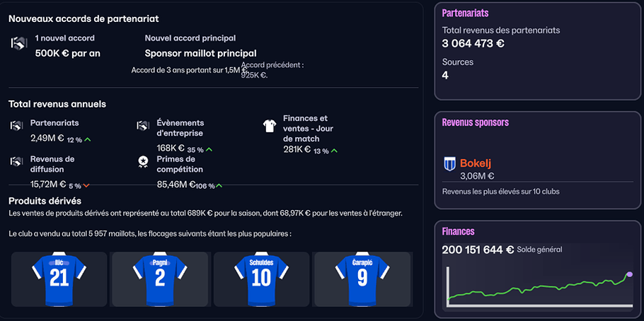Click the medal icon beside Primes de compétition
The image size is (644, 321).
pos(143,163)
